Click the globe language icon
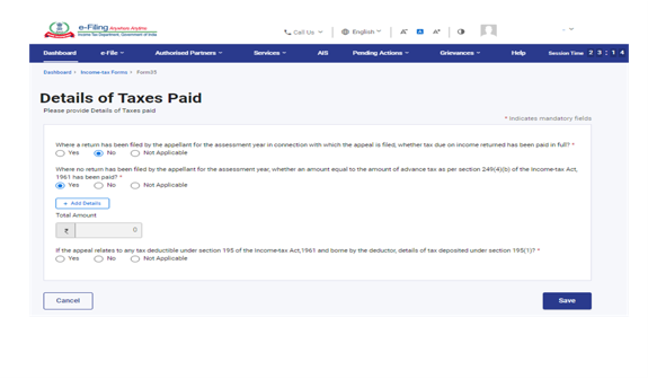Viewport: 648px width, 378px height. point(345,32)
